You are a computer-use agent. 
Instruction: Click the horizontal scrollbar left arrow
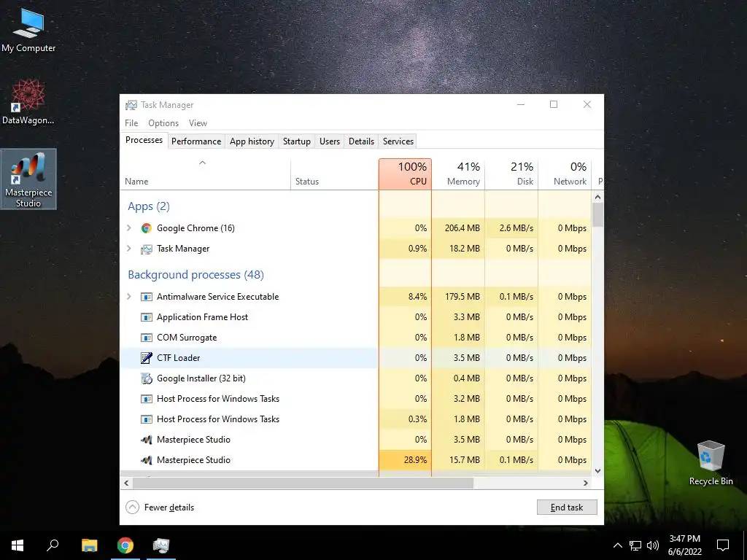126,483
